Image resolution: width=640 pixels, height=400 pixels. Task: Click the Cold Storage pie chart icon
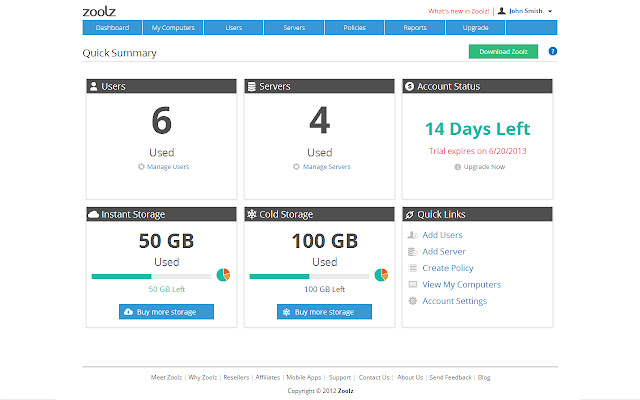381,275
